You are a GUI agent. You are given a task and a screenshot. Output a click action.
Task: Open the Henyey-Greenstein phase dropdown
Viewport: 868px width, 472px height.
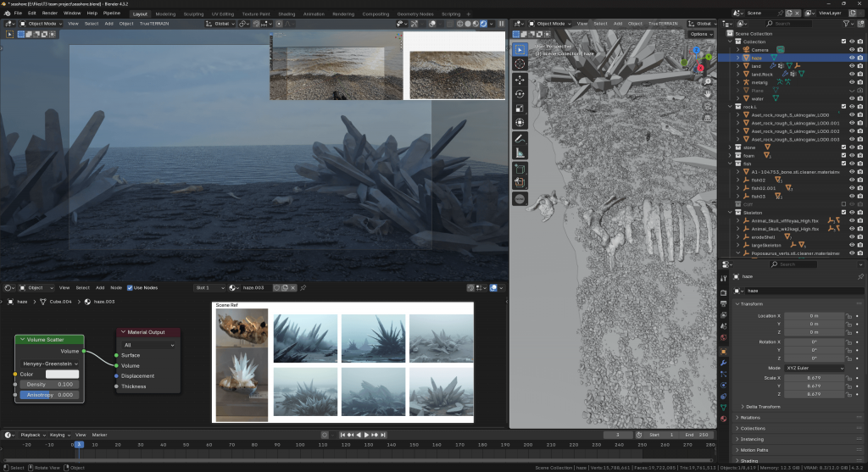point(50,363)
